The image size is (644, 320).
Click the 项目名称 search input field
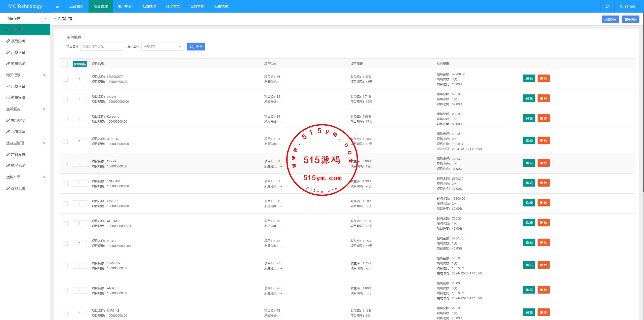point(101,47)
